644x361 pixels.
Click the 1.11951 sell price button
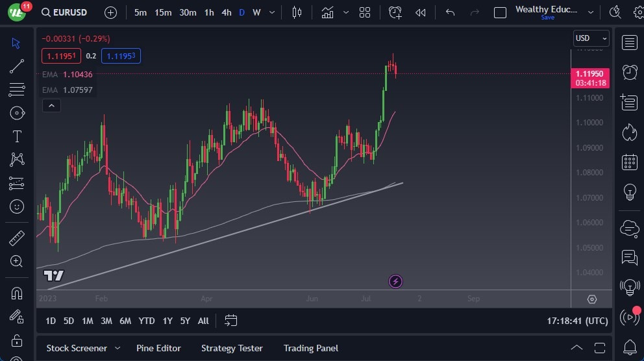[x=62, y=56]
